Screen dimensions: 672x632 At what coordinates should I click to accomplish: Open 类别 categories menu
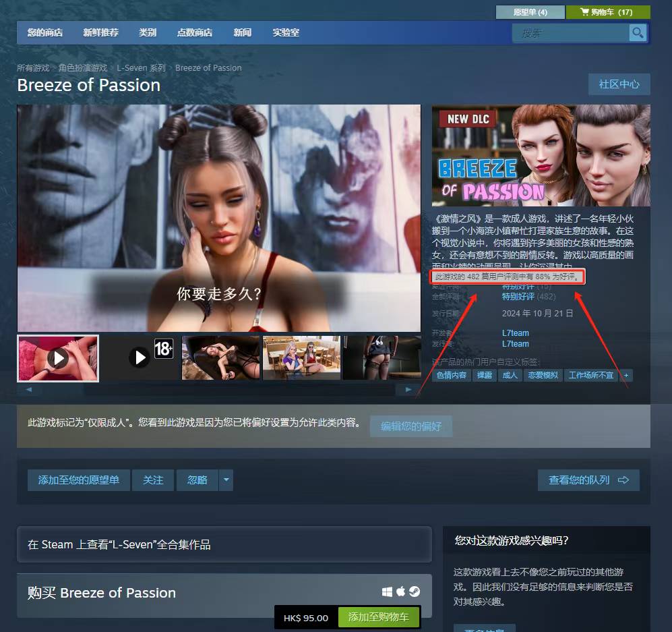(148, 32)
